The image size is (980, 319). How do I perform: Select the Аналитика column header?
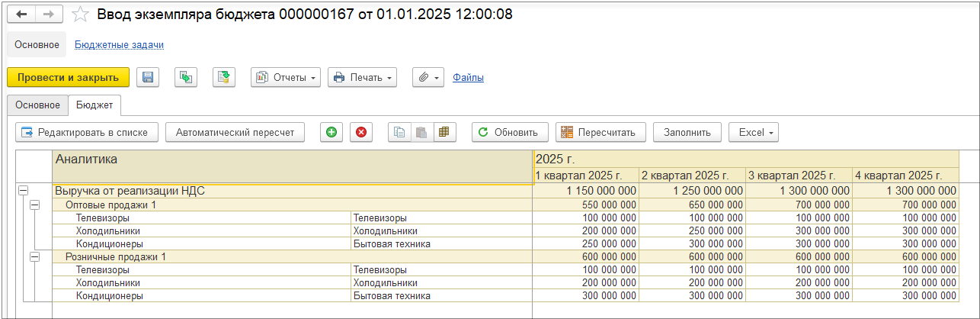click(293, 167)
